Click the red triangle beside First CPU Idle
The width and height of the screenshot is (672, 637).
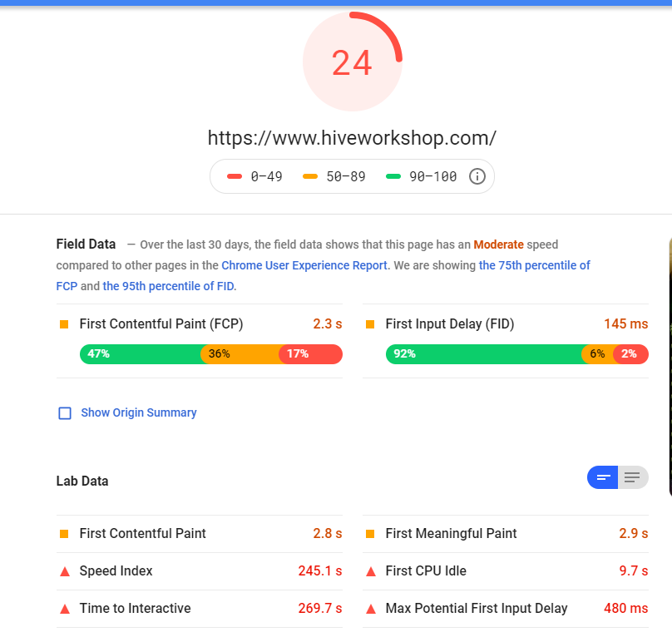371,571
